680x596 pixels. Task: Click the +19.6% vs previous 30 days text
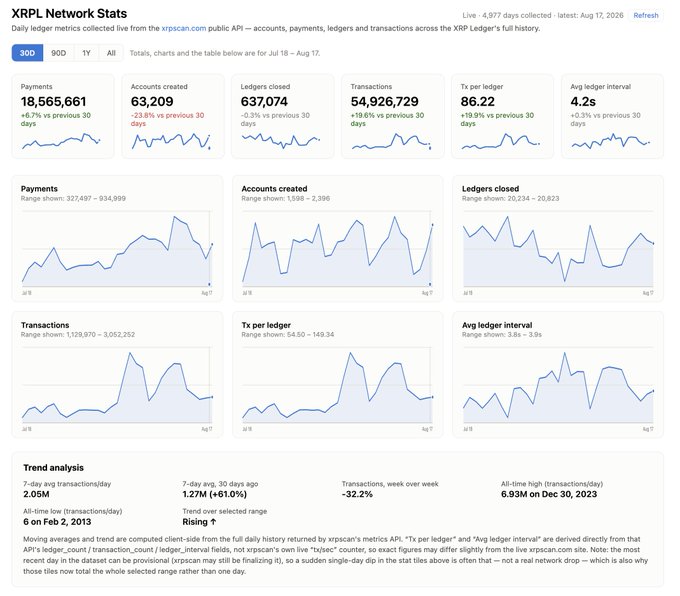[x=387, y=119]
